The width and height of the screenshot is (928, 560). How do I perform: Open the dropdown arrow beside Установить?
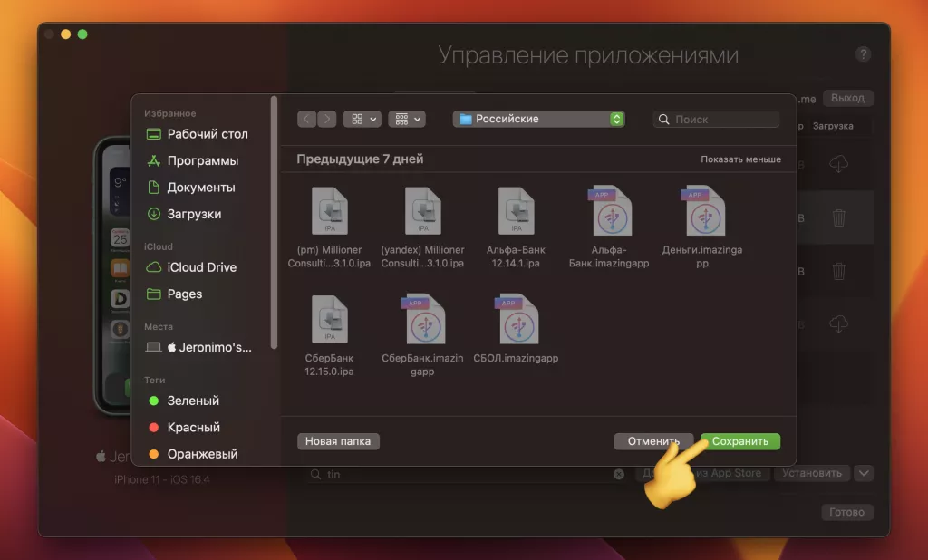864,473
